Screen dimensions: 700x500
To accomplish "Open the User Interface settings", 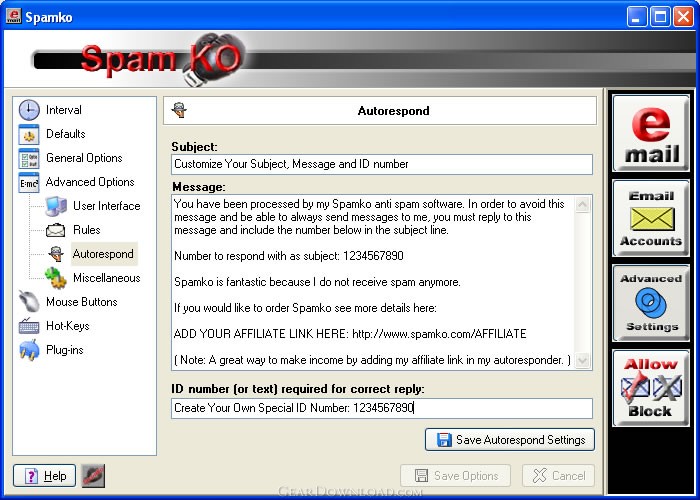I will click(107, 206).
